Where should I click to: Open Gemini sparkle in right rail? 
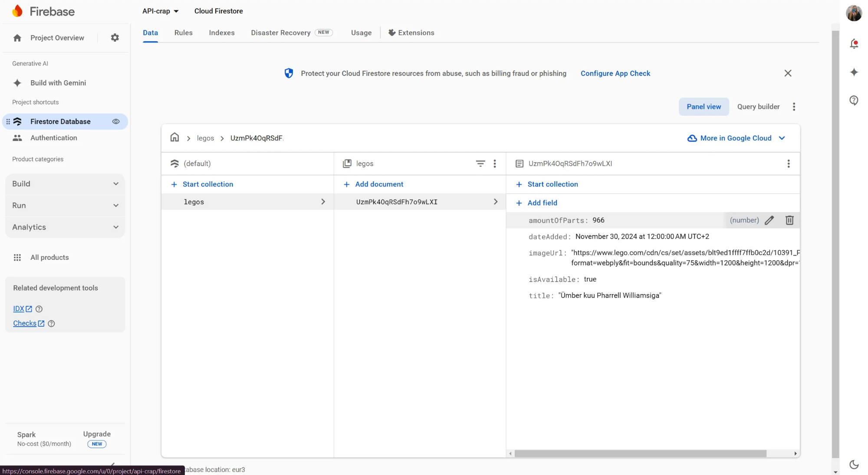click(x=854, y=72)
